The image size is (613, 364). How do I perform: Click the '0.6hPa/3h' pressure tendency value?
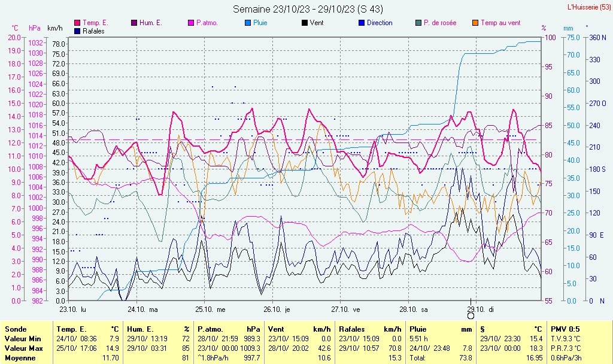point(566,358)
